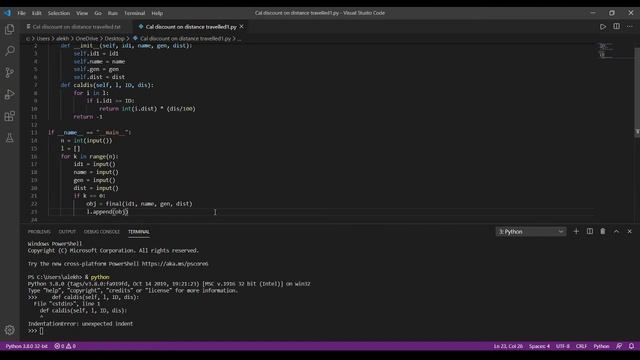640x360 pixels.
Task: Place cursor on line 10 return statement
Action: (147, 109)
